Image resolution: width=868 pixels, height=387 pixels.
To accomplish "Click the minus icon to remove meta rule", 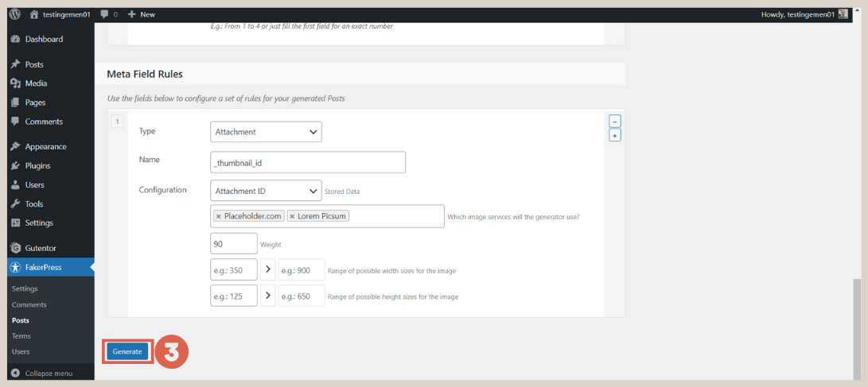I will point(614,122).
